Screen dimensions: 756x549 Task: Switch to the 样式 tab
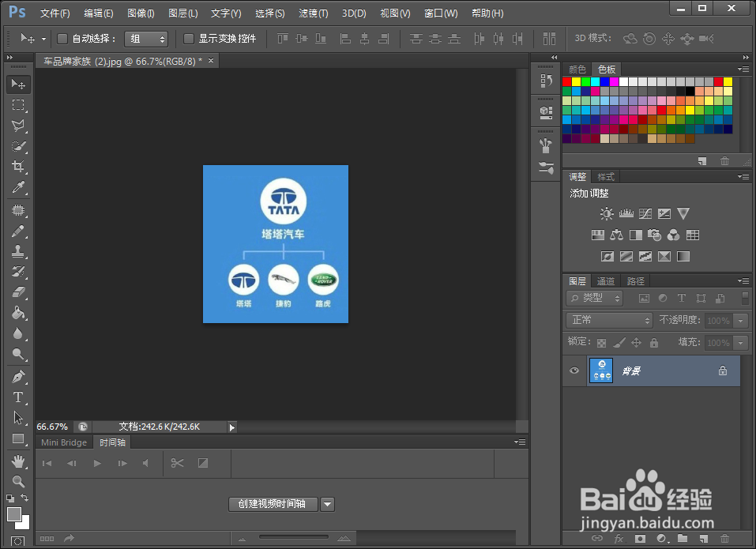tap(606, 177)
